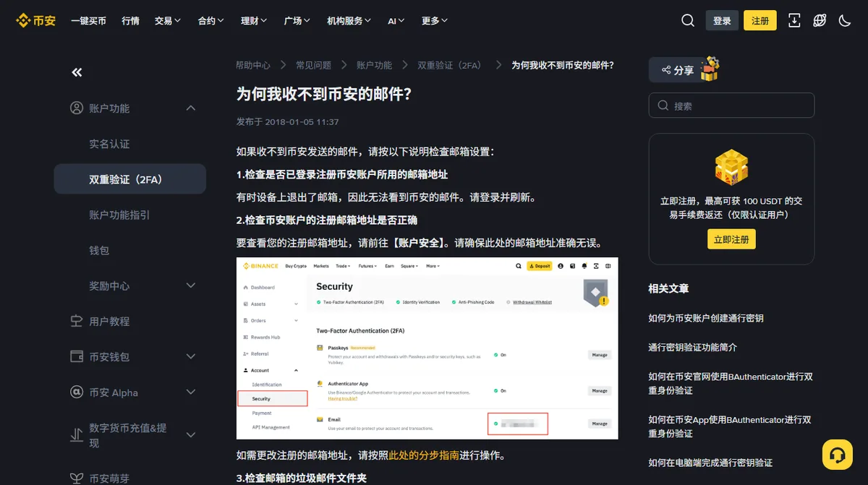
Task: Click inside the 搜索 search field
Action: pos(731,106)
